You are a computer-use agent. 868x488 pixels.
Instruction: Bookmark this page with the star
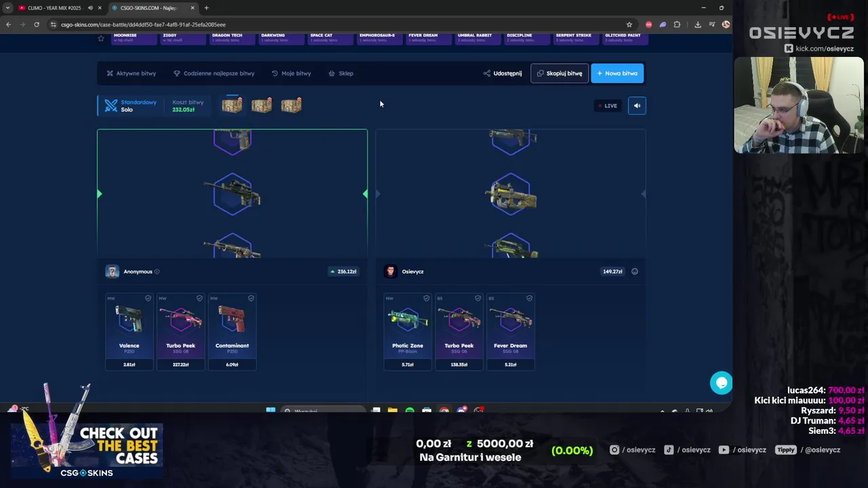[x=629, y=24]
